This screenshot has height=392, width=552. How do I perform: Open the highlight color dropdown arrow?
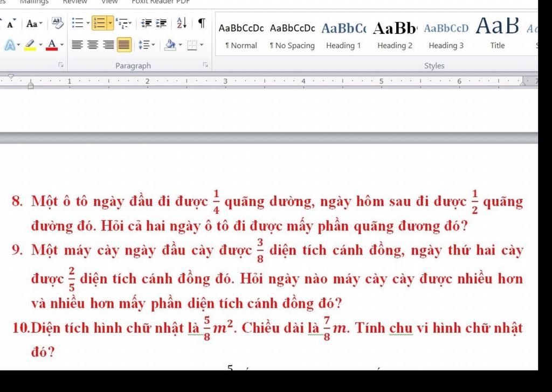40,45
